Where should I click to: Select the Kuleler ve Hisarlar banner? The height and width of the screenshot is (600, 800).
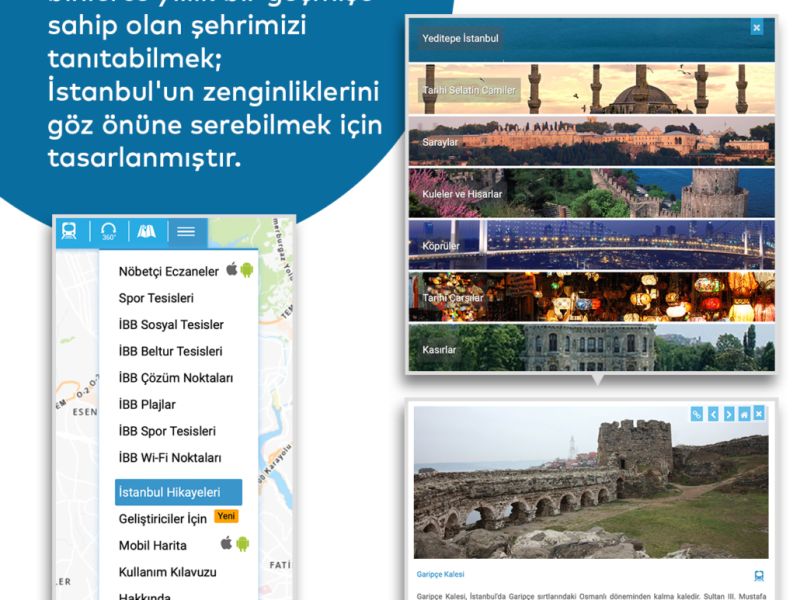point(591,193)
